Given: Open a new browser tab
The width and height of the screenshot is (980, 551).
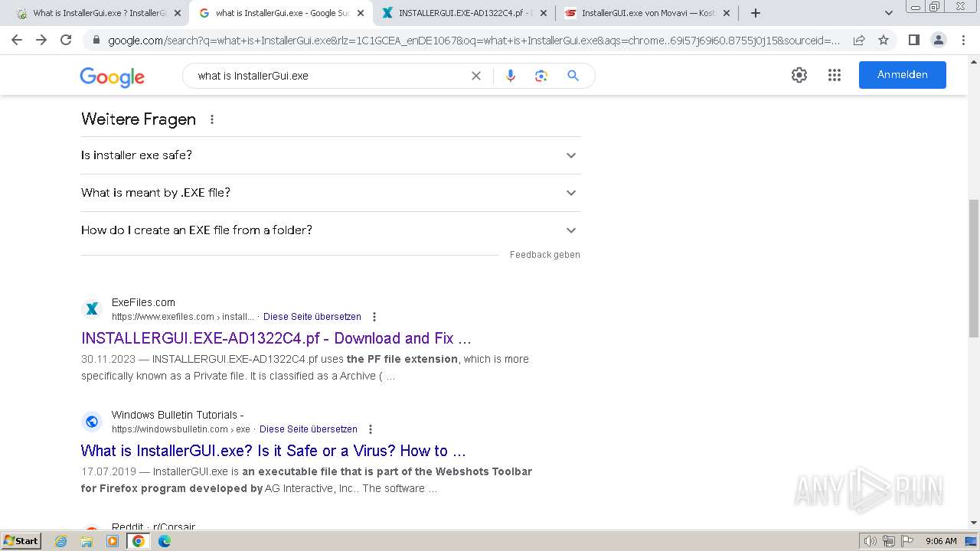Looking at the screenshot, I should click(756, 13).
